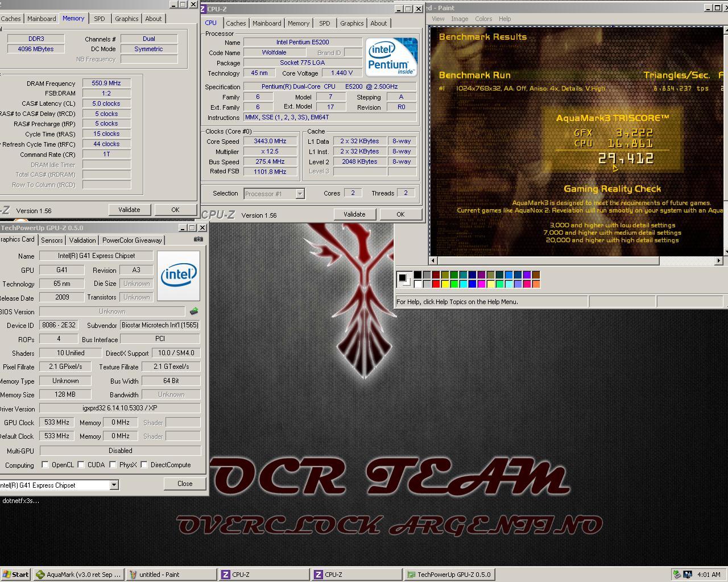Viewport: 728px width, 582px height.
Task: Open the Mainboard tab in front CPU-Z
Action: click(x=267, y=23)
